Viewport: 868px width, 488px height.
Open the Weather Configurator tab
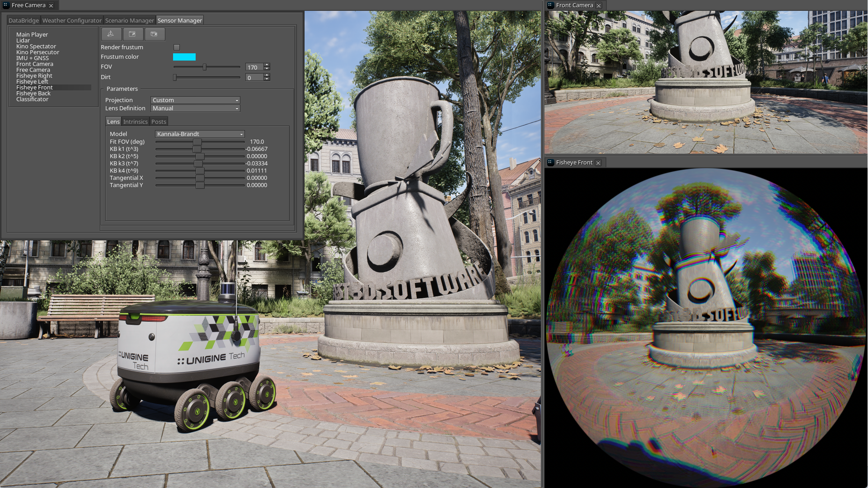[72, 21]
